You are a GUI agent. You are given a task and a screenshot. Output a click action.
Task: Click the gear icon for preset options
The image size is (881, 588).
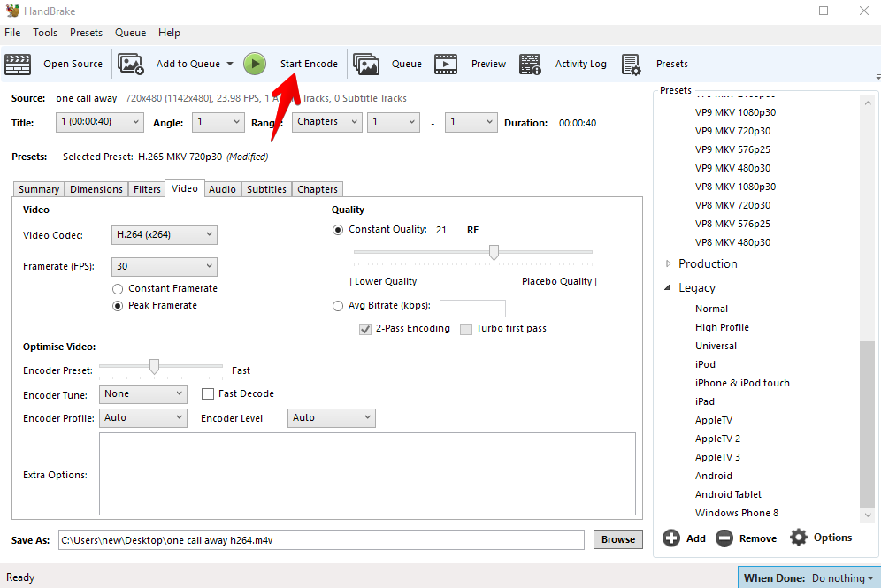pos(799,538)
